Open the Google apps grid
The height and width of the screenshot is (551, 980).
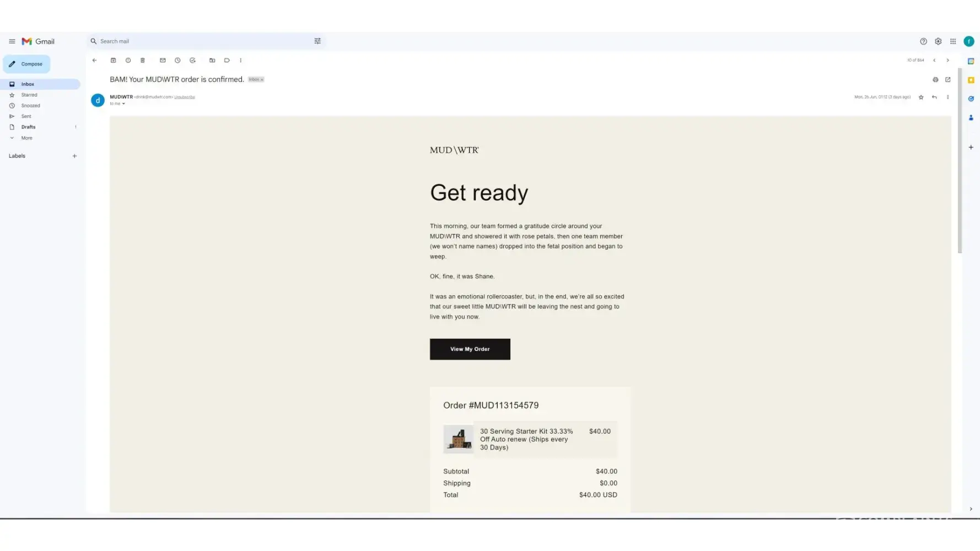pyautogui.click(x=953, y=41)
